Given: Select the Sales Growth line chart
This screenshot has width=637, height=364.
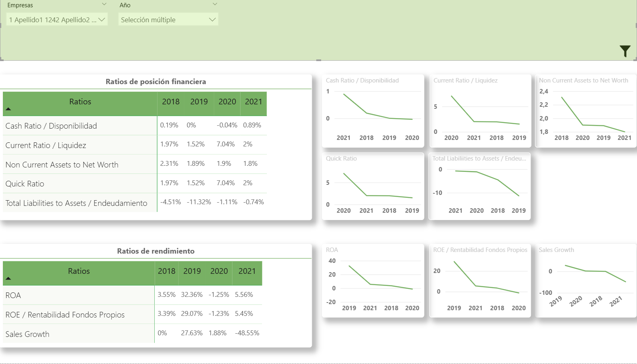Looking at the screenshot, I should (586, 281).
